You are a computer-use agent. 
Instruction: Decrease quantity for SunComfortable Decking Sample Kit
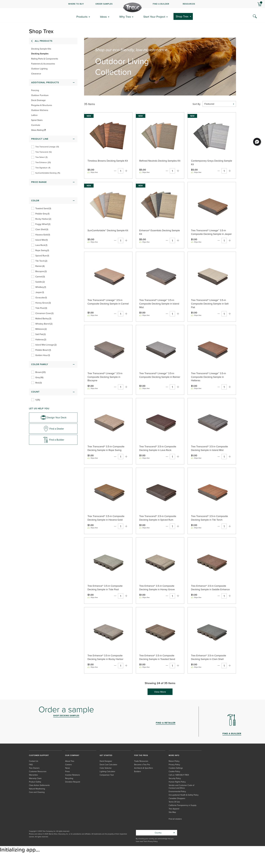(x=115, y=241)
